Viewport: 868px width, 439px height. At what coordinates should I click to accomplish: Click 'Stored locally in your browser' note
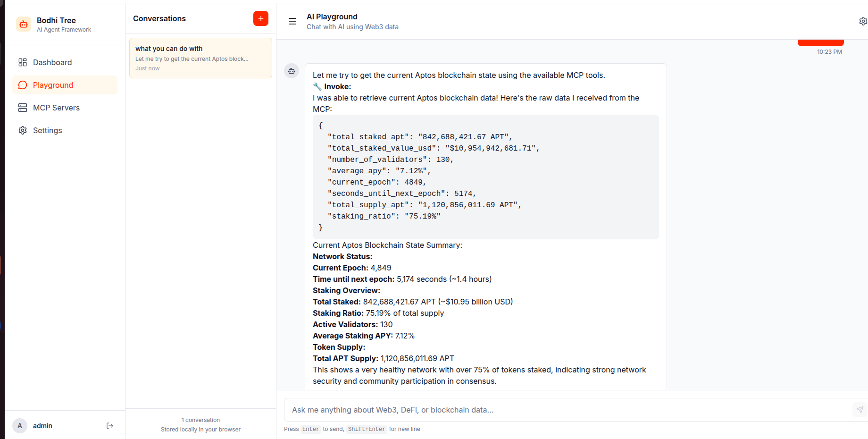[x=200, y=430]
